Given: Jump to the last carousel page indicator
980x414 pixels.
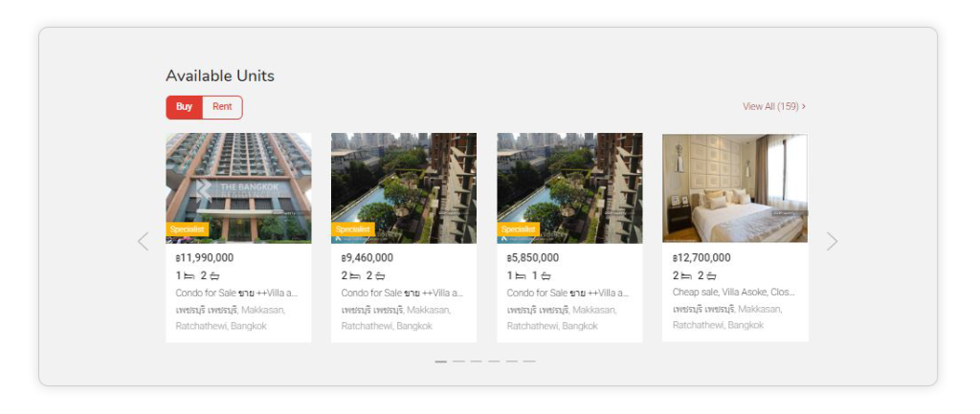Looking at the screenshot, I should pos(529,361).
